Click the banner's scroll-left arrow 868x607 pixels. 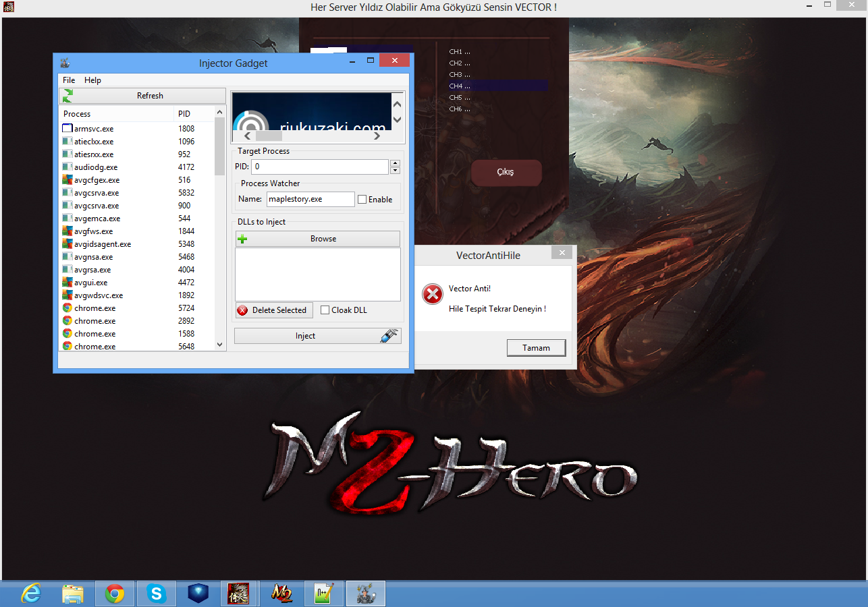click(248, 136)
